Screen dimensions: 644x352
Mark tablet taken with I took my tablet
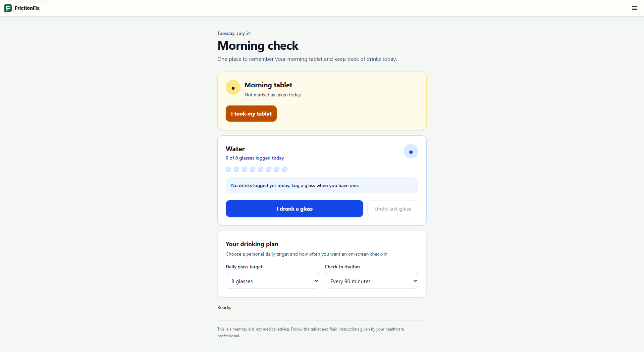coord(251,114)
